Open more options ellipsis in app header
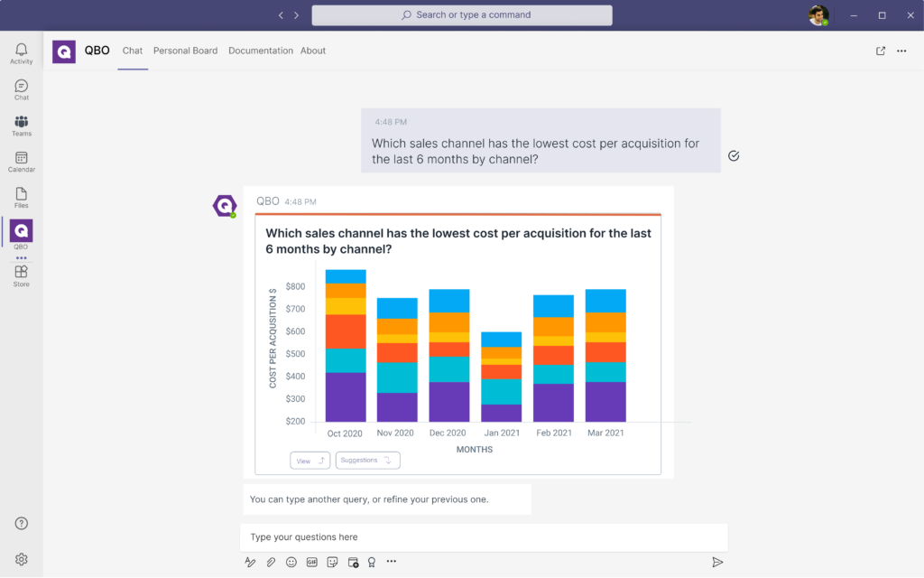Screen dimensions: 924x578 pyautogui.click(x=901, y=51)
